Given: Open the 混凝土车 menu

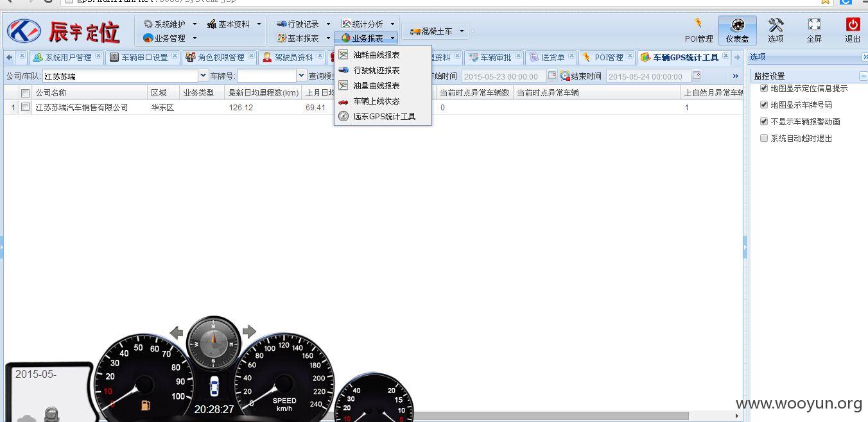Looking at the screenshot, I should (x=437, y=31).
